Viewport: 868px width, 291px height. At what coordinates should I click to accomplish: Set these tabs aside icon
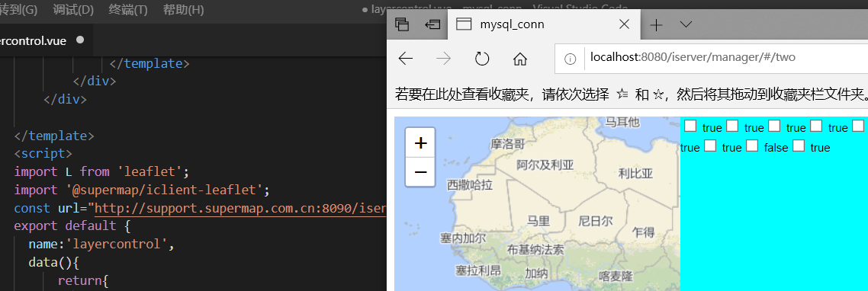click(x=432, y=24)
